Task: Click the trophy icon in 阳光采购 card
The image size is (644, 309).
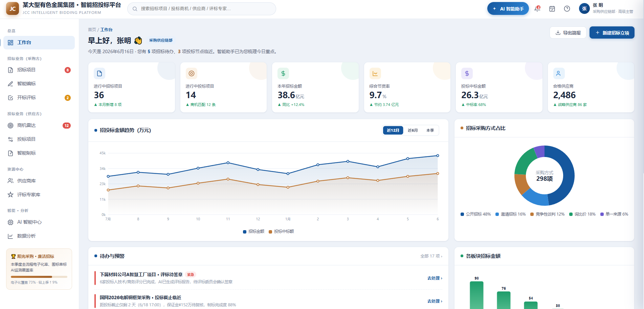Action: [14, 257]
